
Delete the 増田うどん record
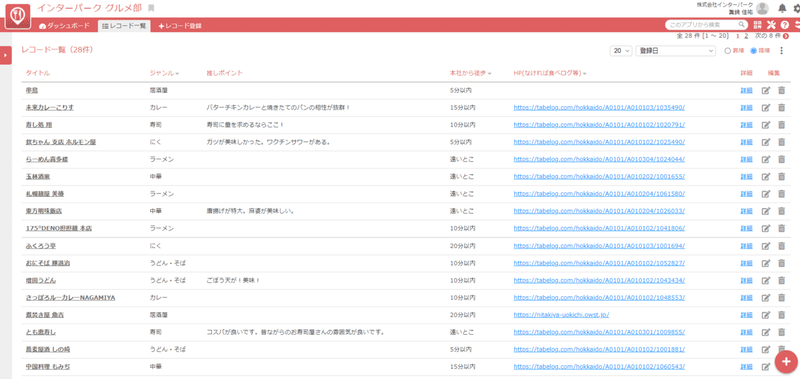(x=781, y=280)
